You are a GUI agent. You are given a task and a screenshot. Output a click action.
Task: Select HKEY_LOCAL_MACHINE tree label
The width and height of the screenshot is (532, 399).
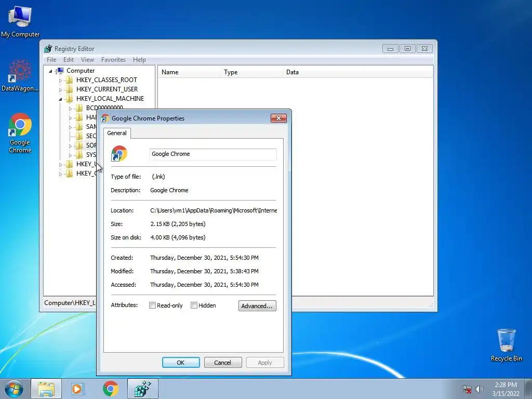pos(110,98)
